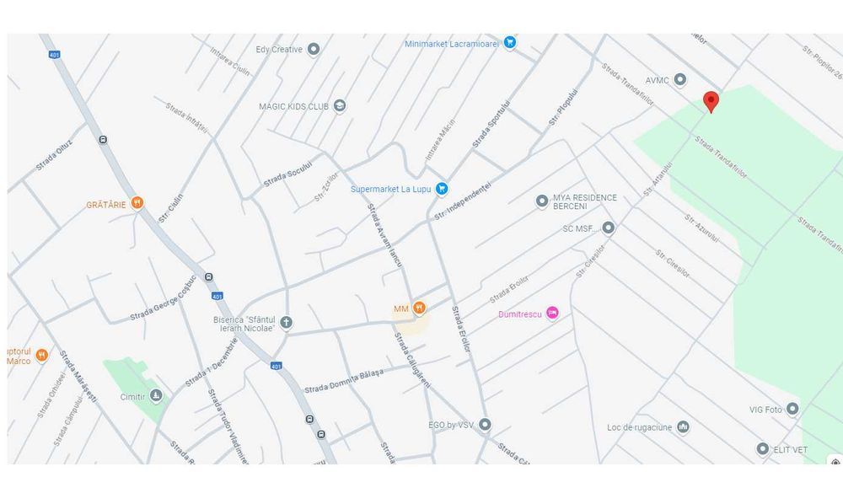Open the MYA RESIDENCE BERCENI marker
The image size is (843, 504).
tap(542, 201)
